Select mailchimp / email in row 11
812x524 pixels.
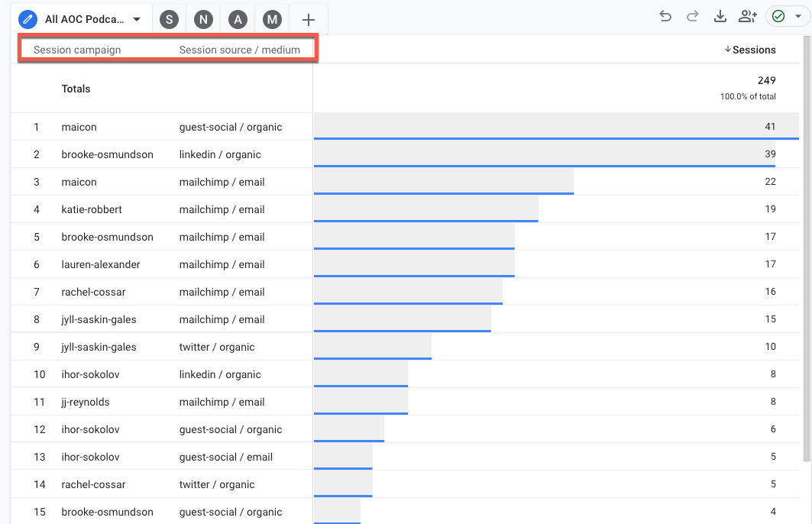(222, 401)
